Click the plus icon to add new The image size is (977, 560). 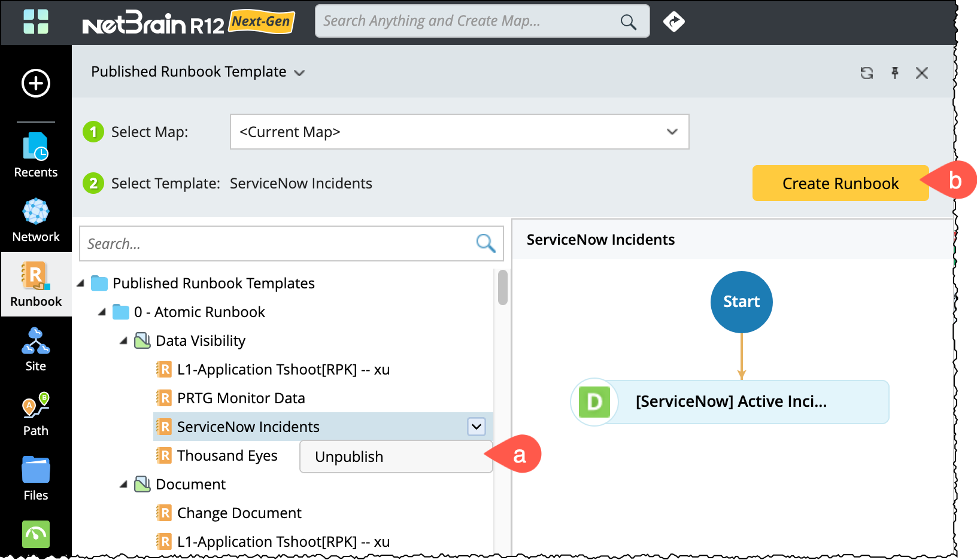coord(36,83)
